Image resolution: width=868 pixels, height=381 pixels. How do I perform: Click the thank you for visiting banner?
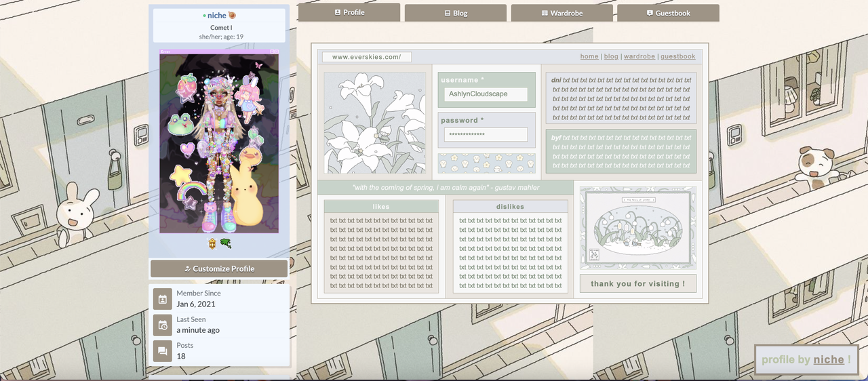(638, 283)
